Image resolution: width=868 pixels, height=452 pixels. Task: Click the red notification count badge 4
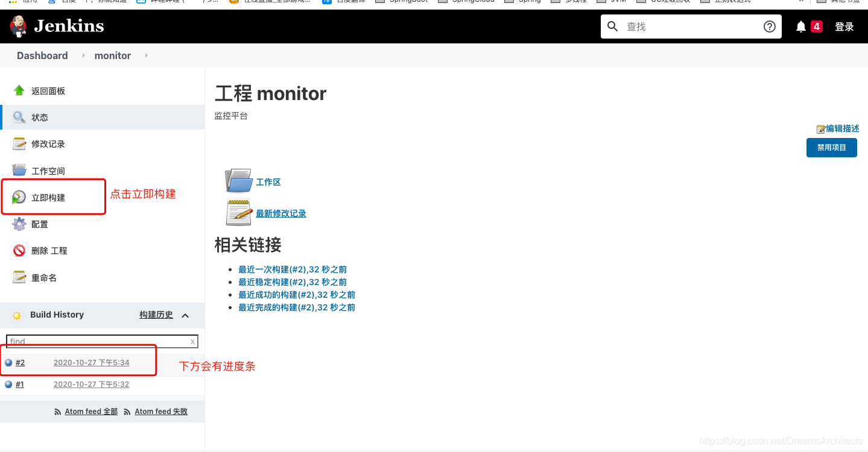point(817,27)
